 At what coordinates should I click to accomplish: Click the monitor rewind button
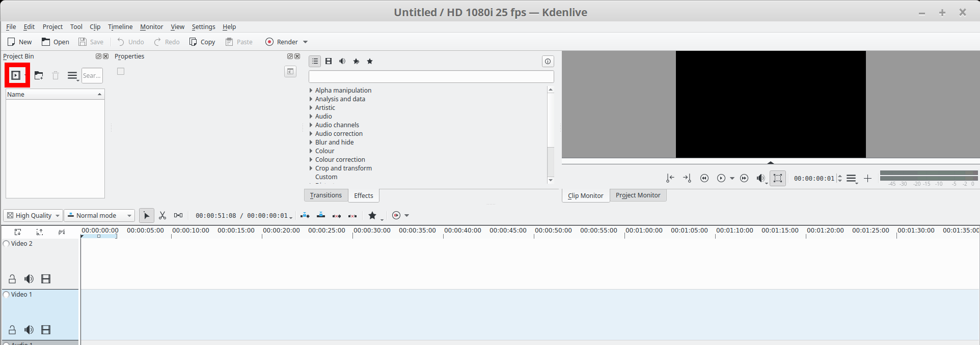(704, 178)
